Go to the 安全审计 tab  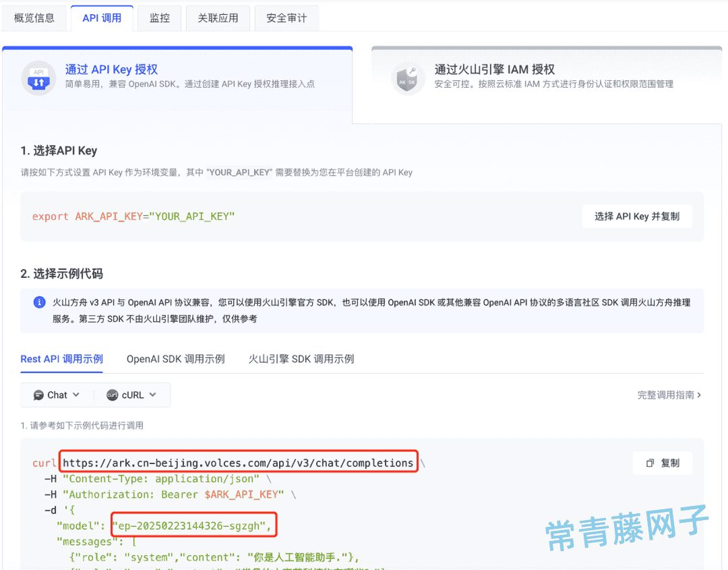[x=286, y=18]
